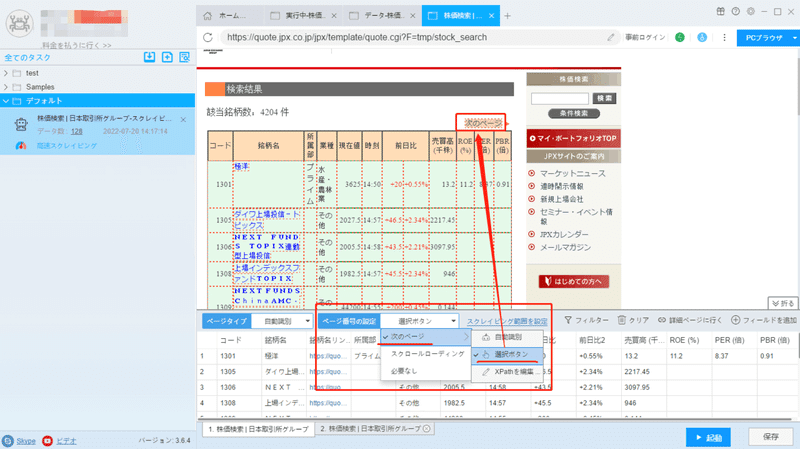
Task: Open the settings gear icon
Action: [x=751, y=11]
